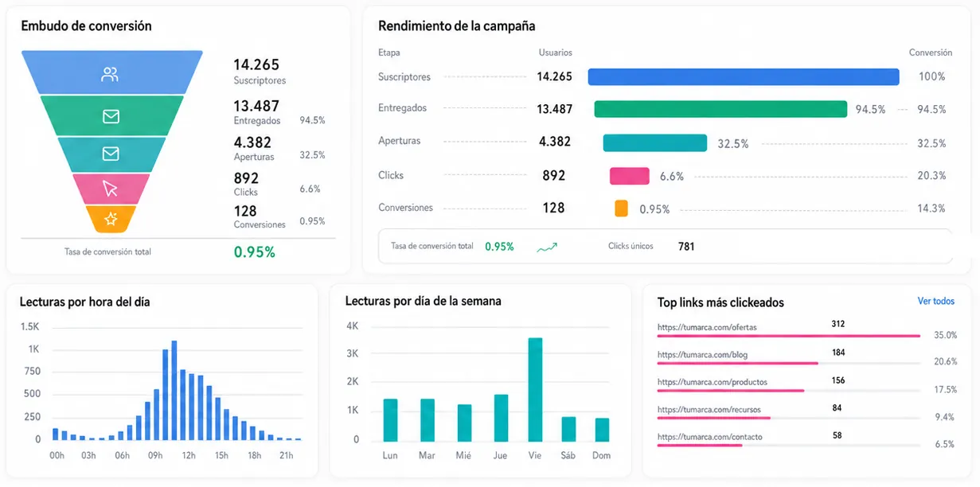Image resolution: width=980 pixels, height=487 pixels.
Task: Open the tumarca.com/ofertas link
Action: (x=707, y=327)
